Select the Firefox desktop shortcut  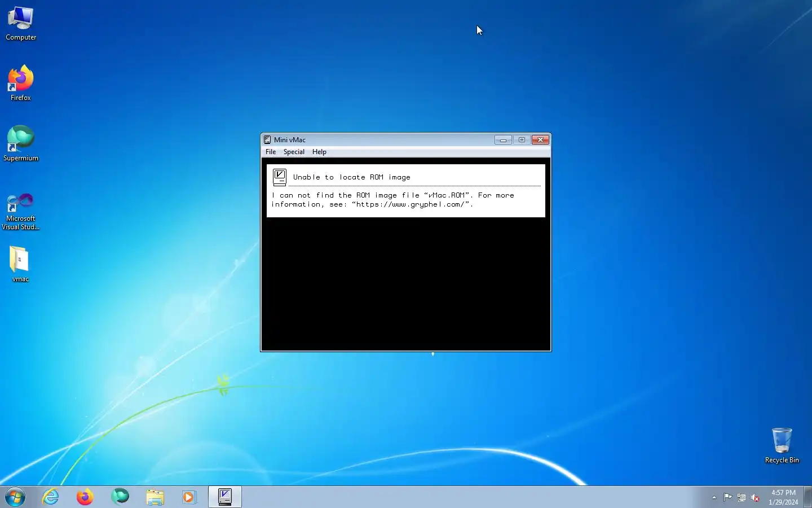pos(21,83)
